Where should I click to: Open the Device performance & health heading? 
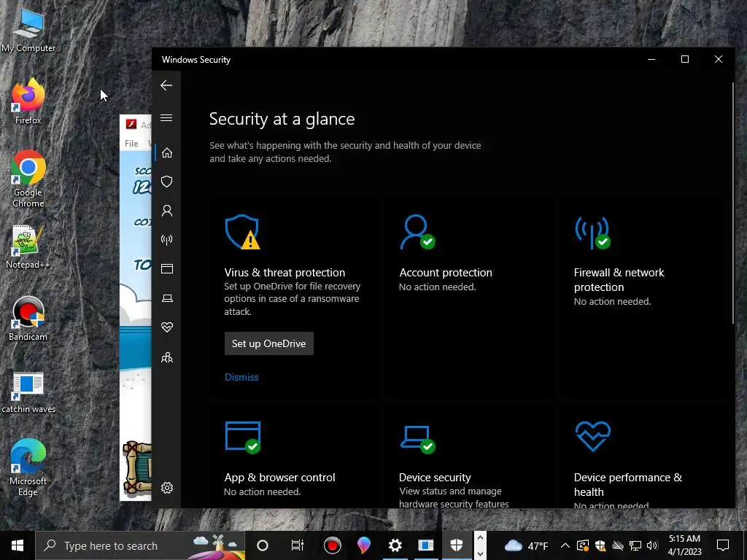click(628, 484)
